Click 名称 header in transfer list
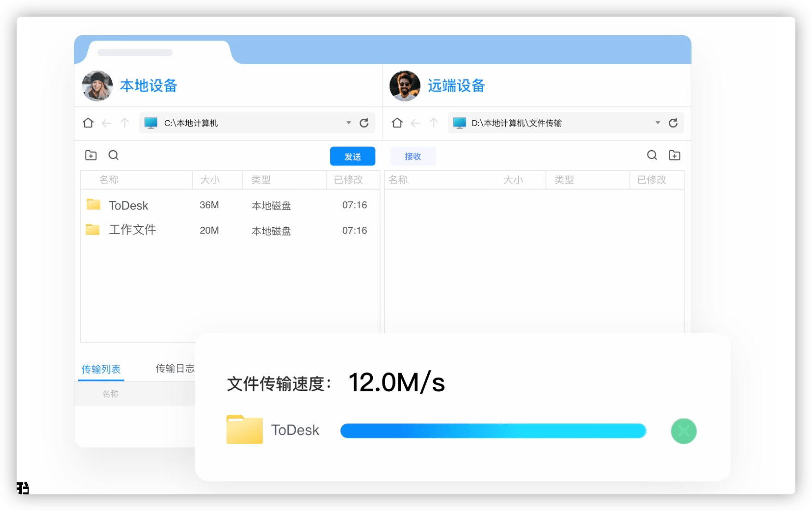The image size is (812, 511). pos(110,394)
